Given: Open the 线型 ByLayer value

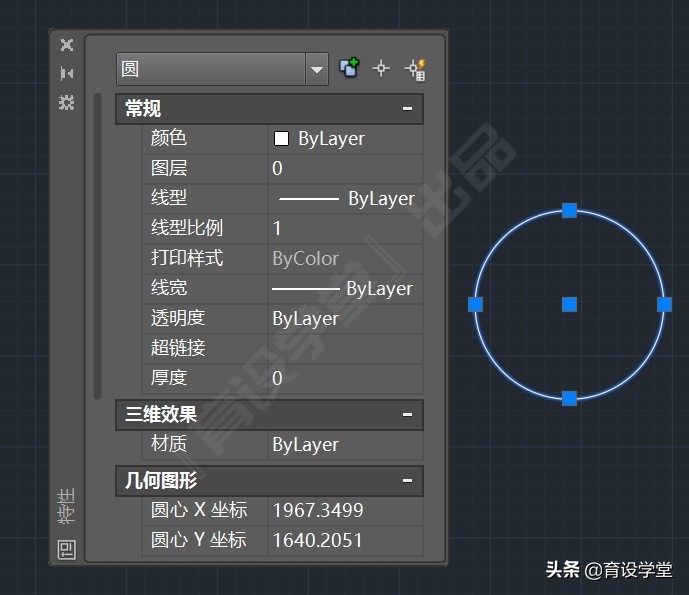Looking at the screenshot, I should (x=345, y=199).
